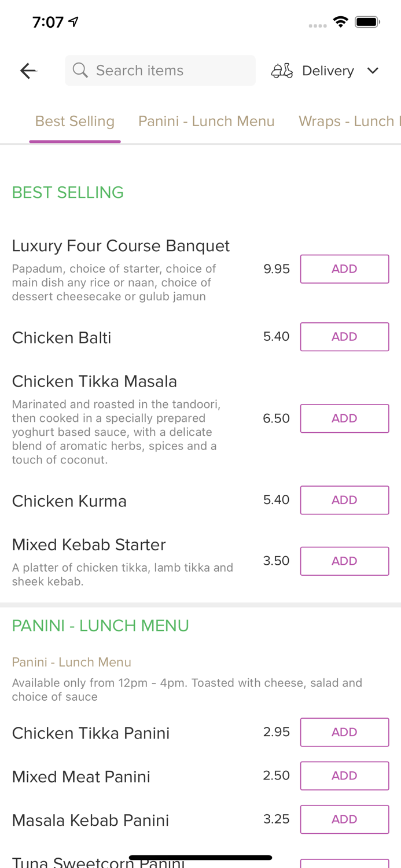
Task: Click the Mixed Meat Panini title
Action: pyautogui.click(x=81, y=776)
